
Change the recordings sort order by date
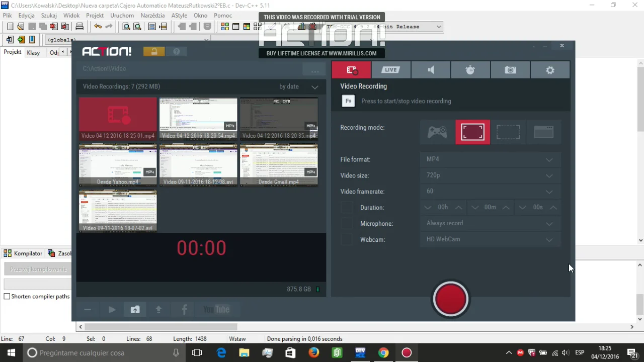299,86
